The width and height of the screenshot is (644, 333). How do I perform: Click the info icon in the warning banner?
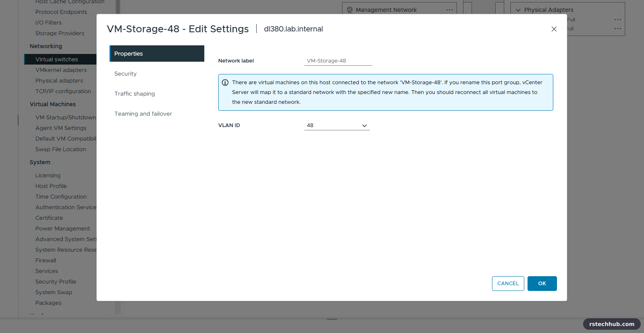(225, 83)
